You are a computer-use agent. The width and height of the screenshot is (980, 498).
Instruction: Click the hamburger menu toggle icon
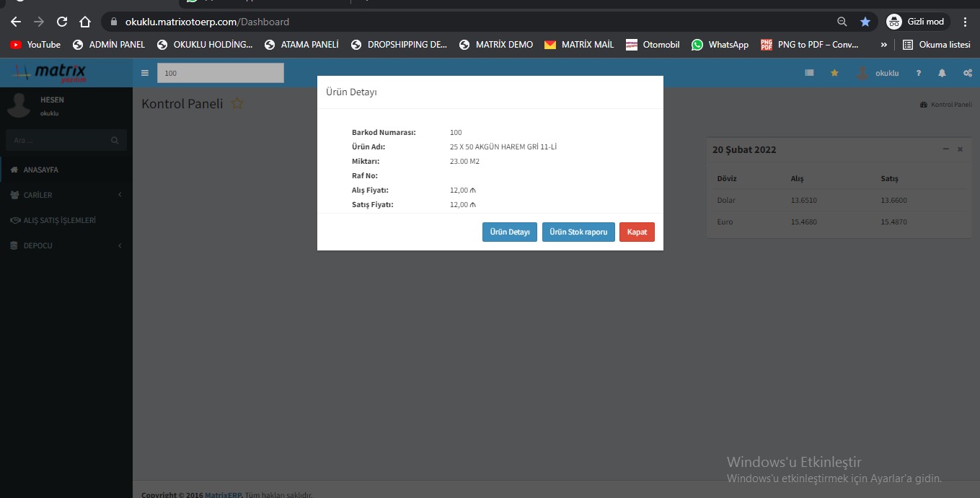click(x=145, y=73)
